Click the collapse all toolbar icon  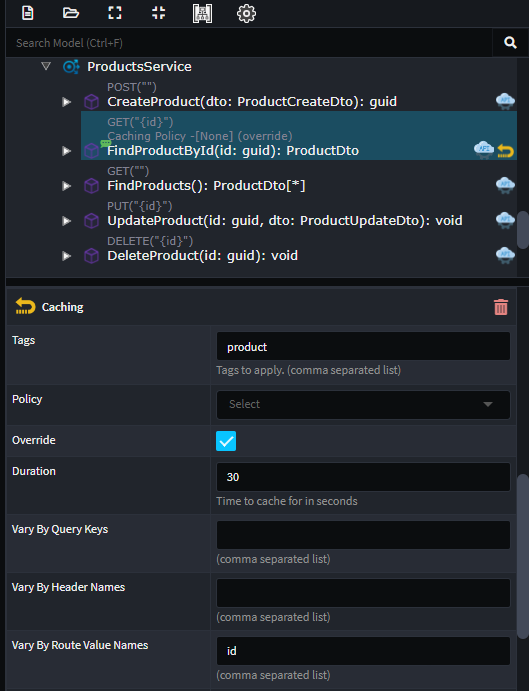click(158, 13)
